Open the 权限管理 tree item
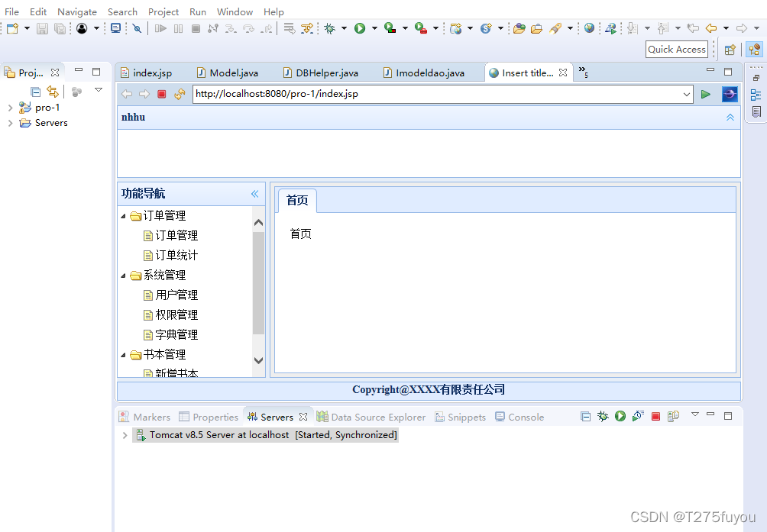This screenshot has width=767, height=532. tap(170, 315)
